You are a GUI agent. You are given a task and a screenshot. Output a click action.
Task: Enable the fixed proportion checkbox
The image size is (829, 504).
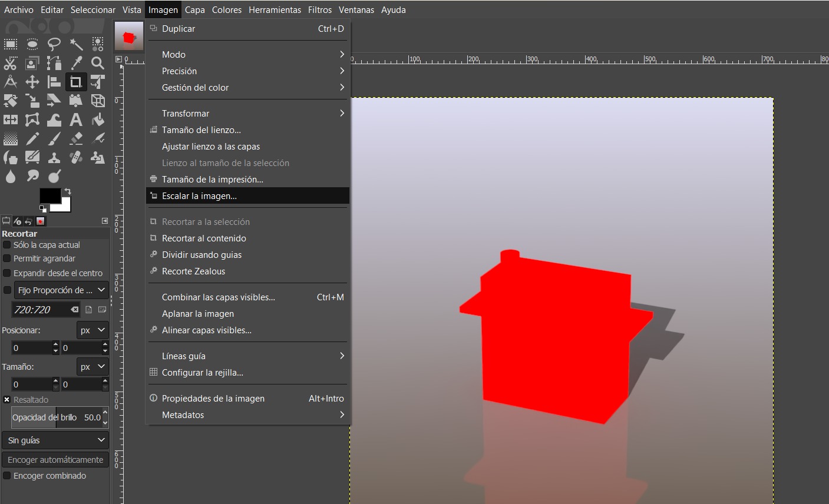point(7,290)
